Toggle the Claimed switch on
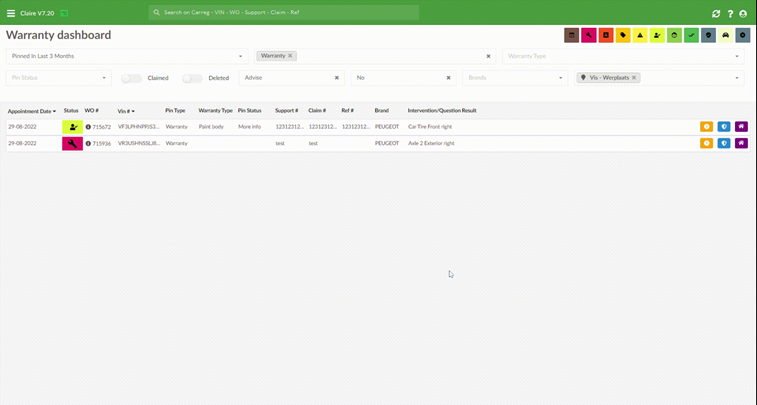 tap(131, 78)
